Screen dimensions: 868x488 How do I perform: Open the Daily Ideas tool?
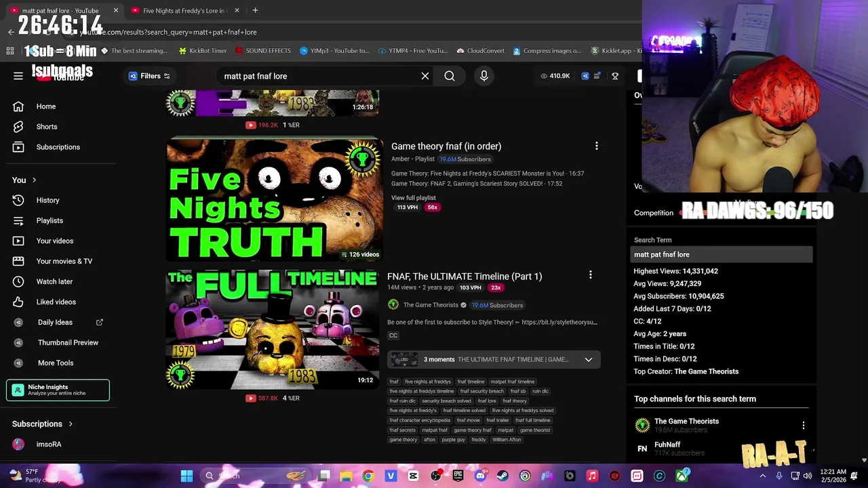tap(55, 323)
